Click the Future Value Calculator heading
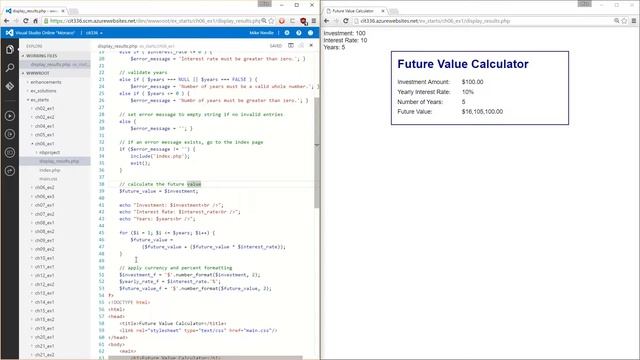The height and width of the screenshot is (360, 640). 463,64
